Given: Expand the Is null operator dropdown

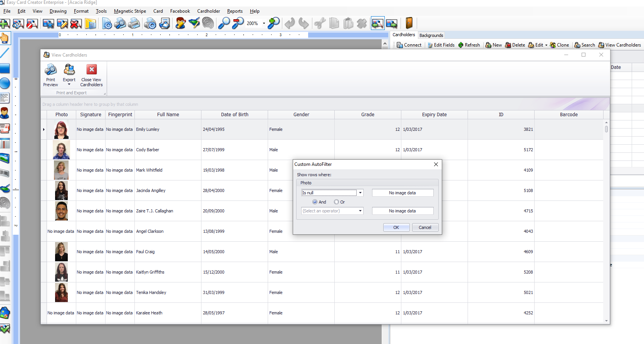Looking at the screenshot, I should 360,193.
